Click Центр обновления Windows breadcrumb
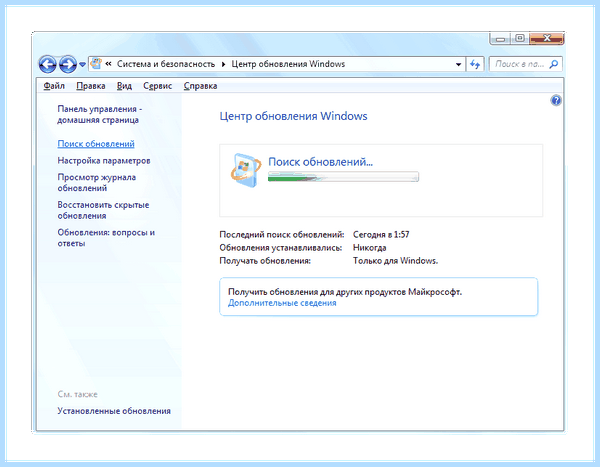The width and height of the screenshot is (600, 467). point(288,64)
